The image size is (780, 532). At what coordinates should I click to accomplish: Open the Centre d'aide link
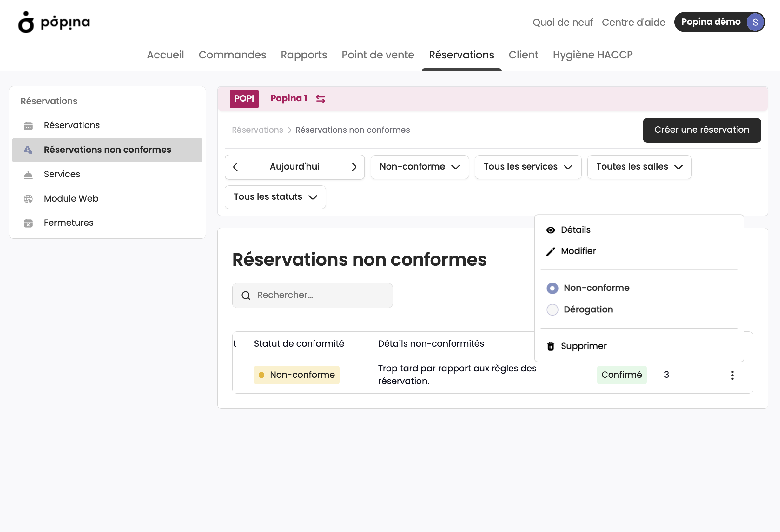(x=633, y=23)
